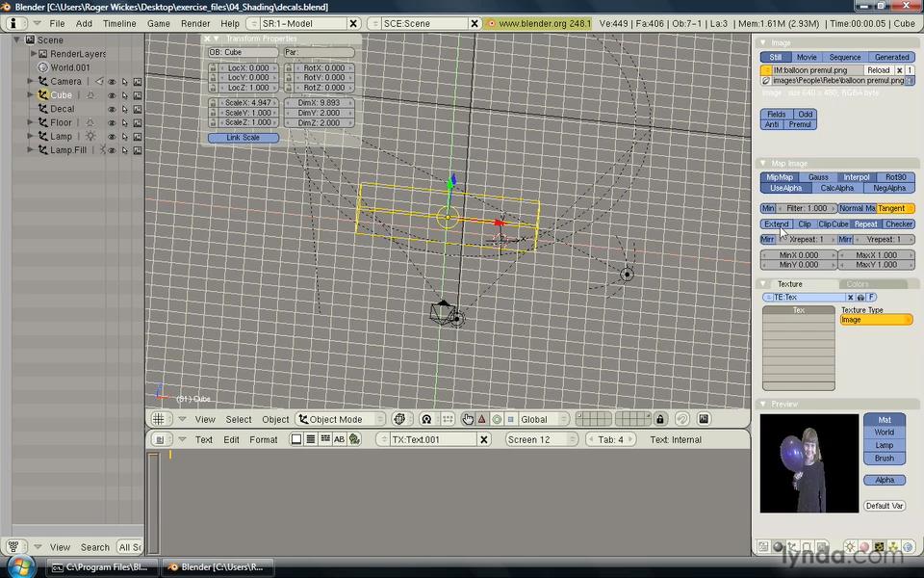Toggle line numbers icon in text editor
This screenshot has height=578, width=924.
point(311,439)
